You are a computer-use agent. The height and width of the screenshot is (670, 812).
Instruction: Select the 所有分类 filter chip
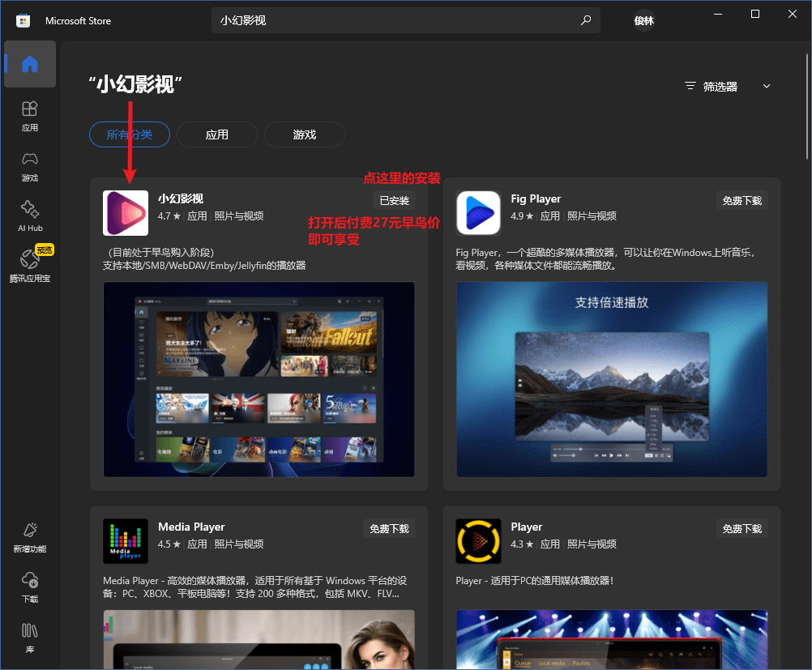[130, 134]
